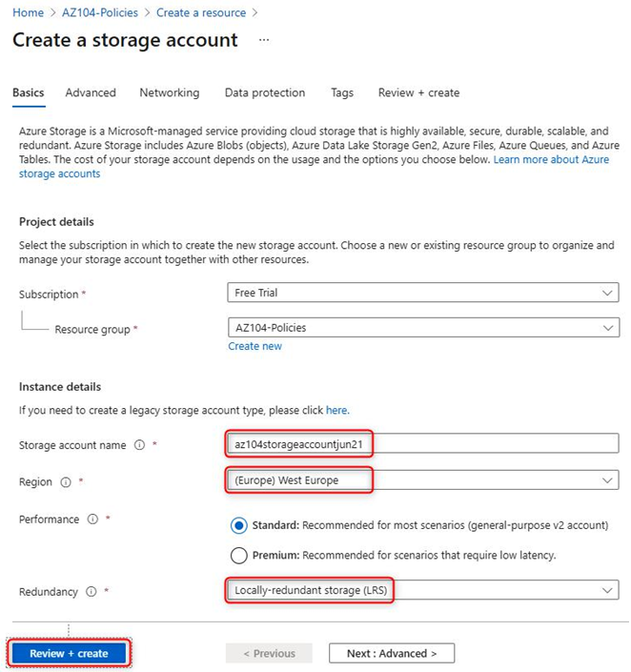Select the Standard performance option

click(238, 525)
